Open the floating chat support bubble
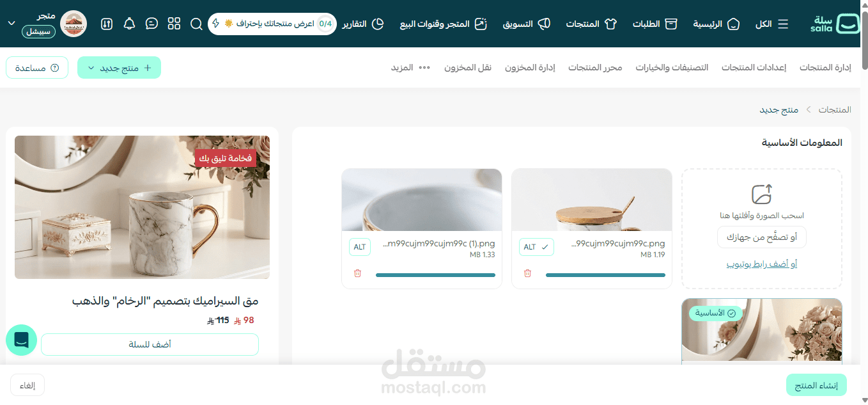868x405 pixels. click(21, 340)
